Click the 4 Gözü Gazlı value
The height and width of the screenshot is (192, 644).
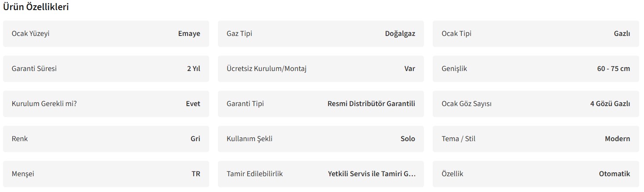[x=610, y=104]
